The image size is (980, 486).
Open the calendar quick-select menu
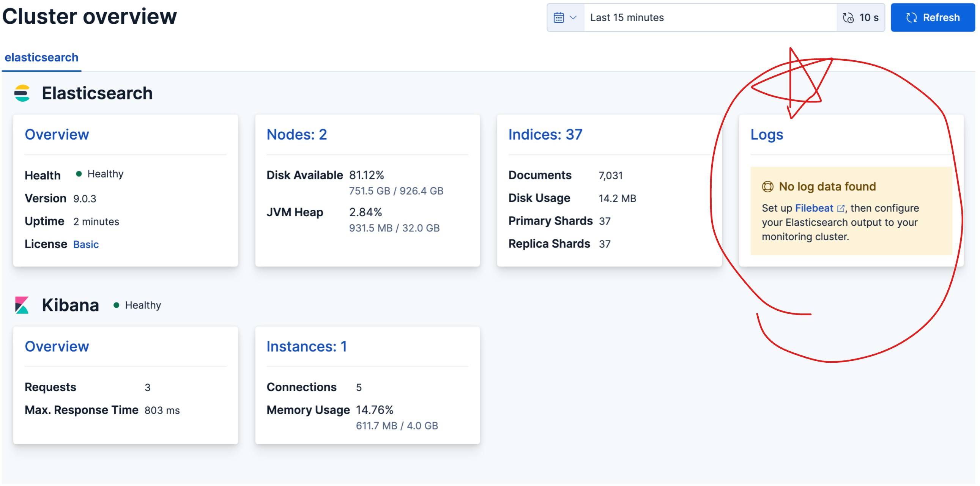coord(566,17)
